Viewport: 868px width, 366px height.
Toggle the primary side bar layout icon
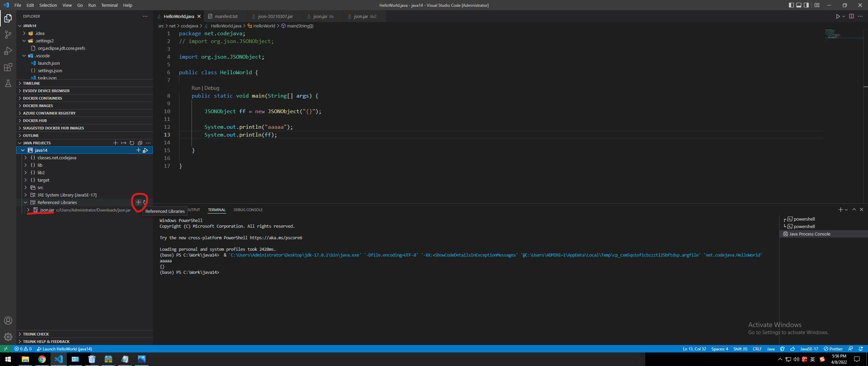point(791,5)
